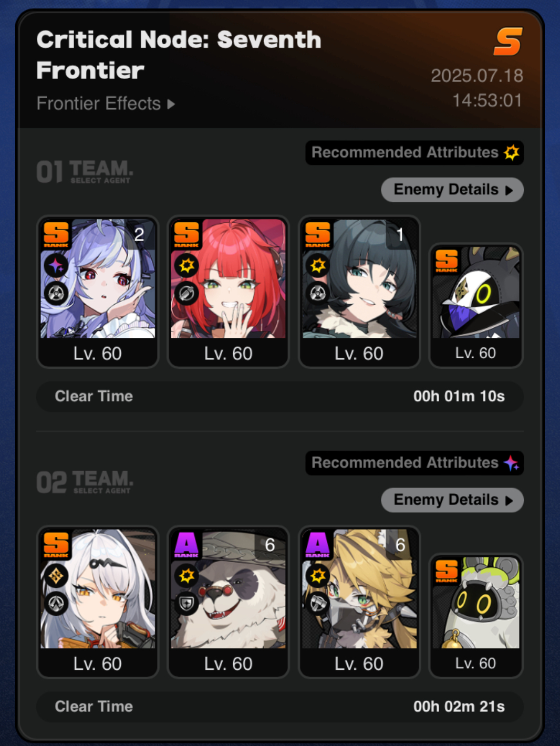Show Team 01 Recommended Attributes
Image resolution: width=560 pixels, height=746 pixels.
[414, 152]
